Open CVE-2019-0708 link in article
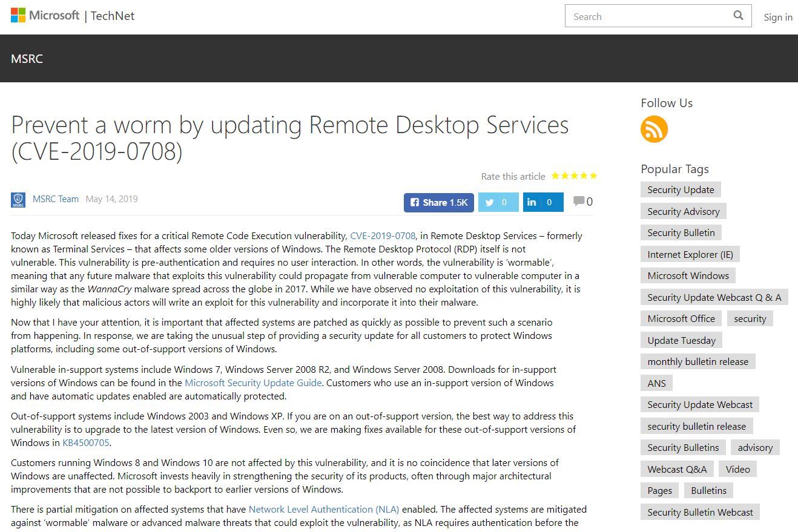The width and height of the screenshot is (798, 532). click(383, 235)
